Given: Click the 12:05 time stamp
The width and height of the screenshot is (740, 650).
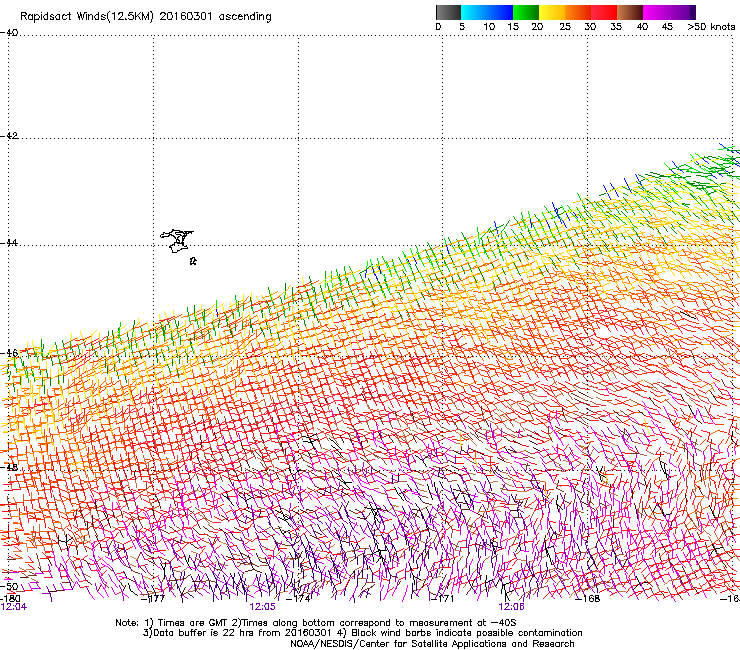Looking at the screenshot, I should (x=262, y=607).
